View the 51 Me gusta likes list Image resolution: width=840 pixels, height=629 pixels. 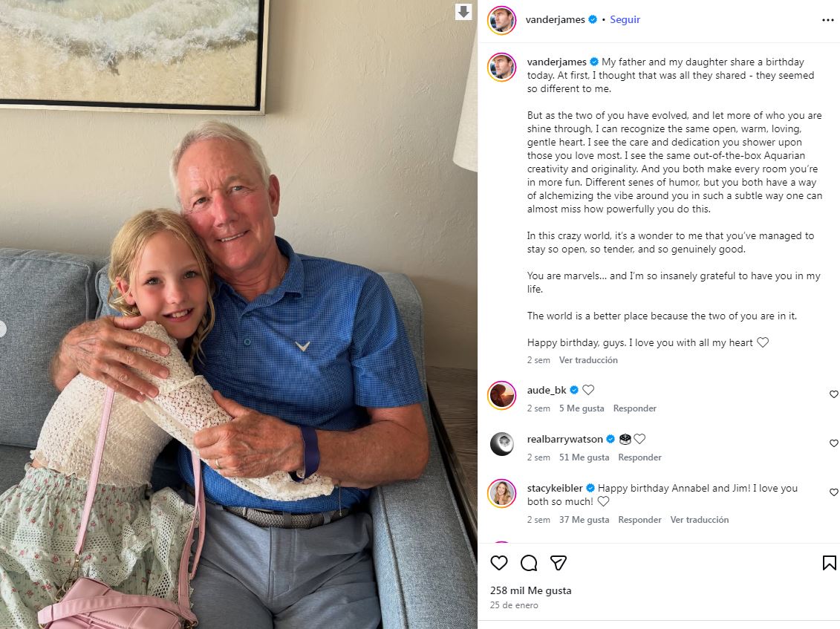(584, 457)
